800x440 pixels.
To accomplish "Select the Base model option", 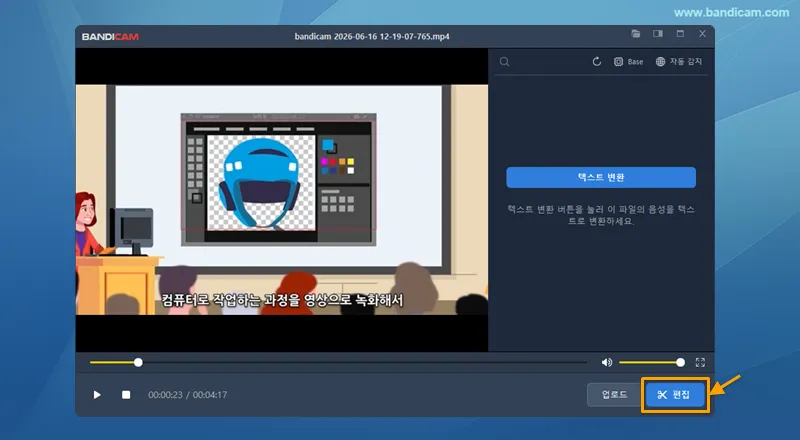I will pyautogui.click(x=628, y=62).
